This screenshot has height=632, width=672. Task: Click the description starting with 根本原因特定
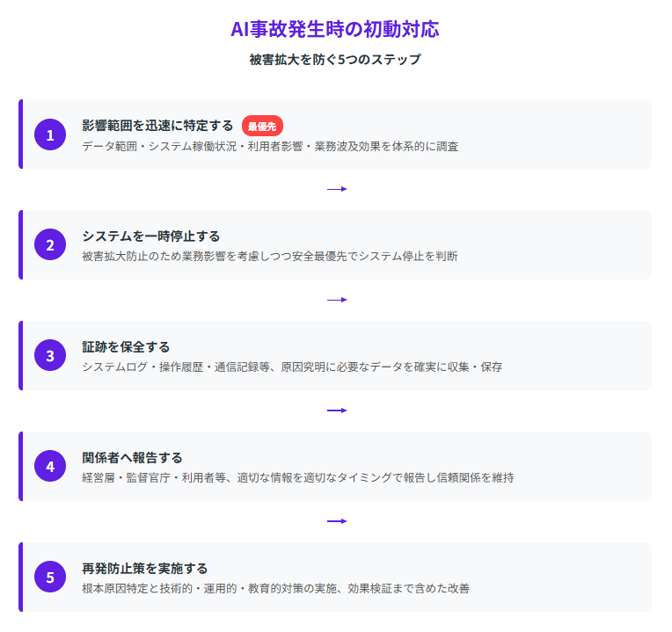pos(275,588)
